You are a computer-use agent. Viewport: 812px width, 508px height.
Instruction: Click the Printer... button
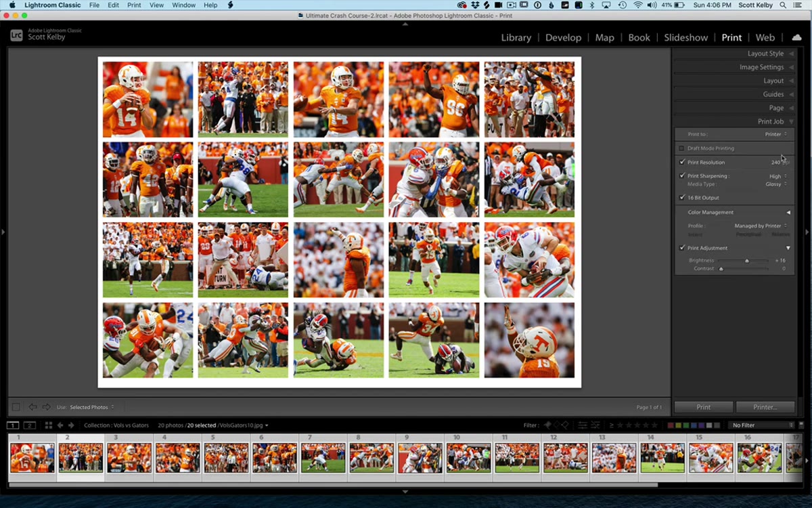pos(765,407)
